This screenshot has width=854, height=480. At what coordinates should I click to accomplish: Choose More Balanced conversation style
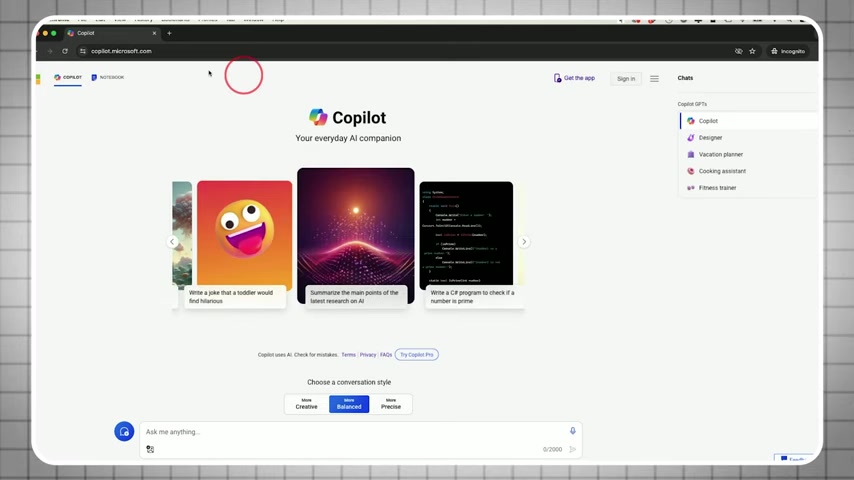pyautogui.click(x=349, y=404)
